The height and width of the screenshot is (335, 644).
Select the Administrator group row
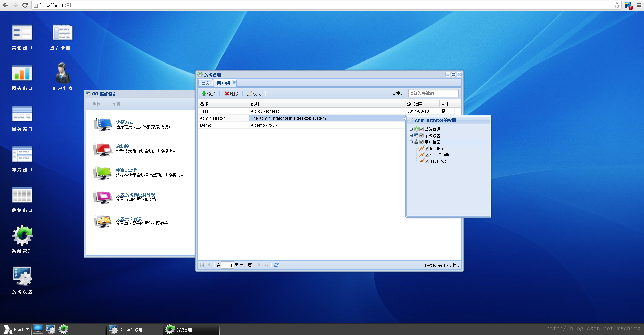point(301,118)
